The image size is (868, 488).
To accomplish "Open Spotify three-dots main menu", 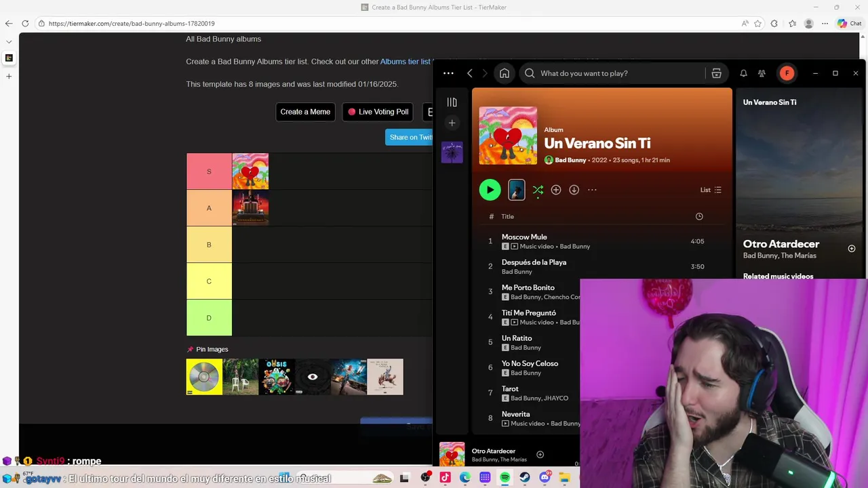I will pos(448,73).
